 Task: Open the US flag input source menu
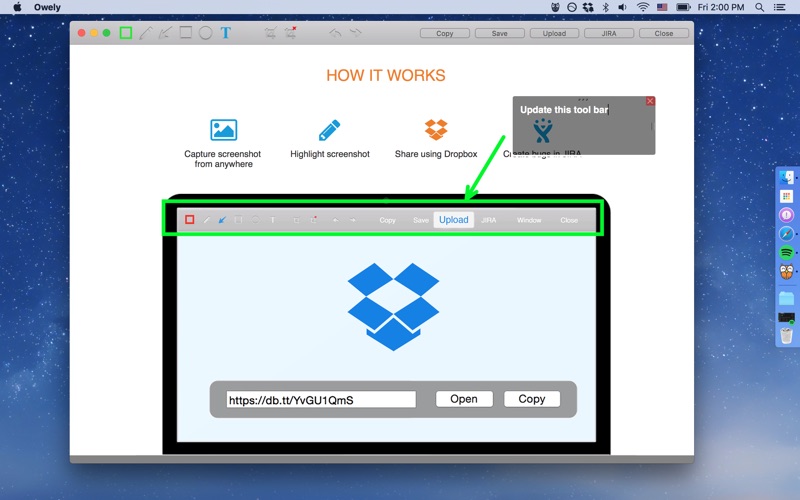click(x=662, y=7)
